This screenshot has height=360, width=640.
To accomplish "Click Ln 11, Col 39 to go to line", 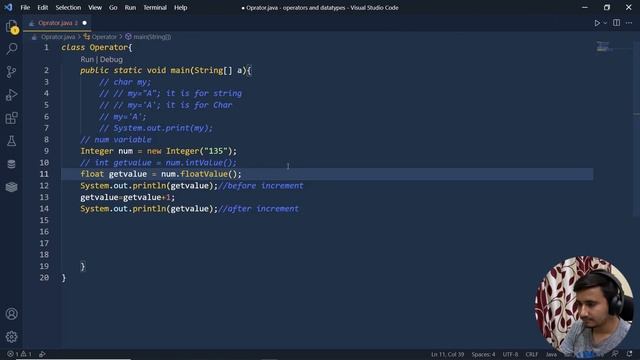I will click(447, 354).
